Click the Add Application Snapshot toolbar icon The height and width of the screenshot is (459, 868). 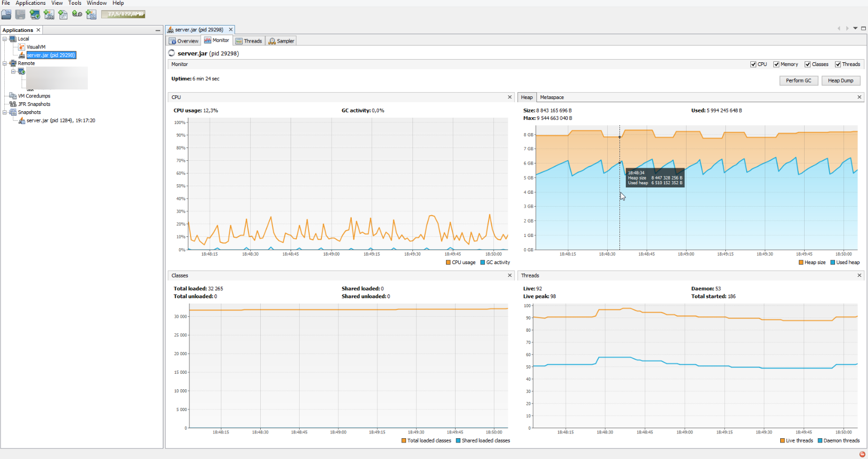click(x=91, y=14)
